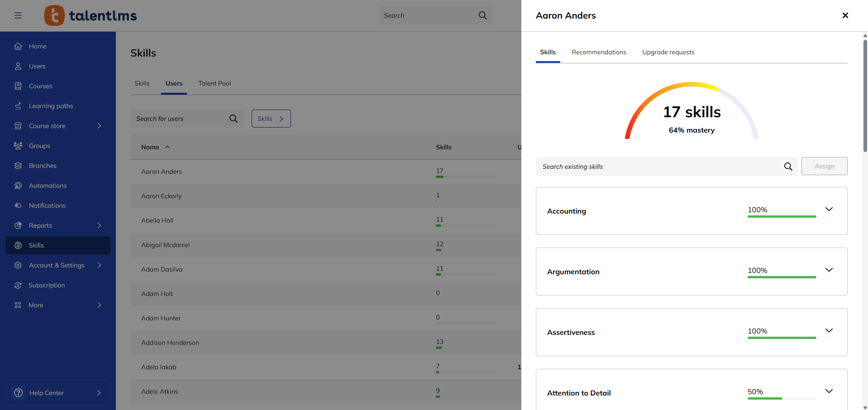
Task: Open the Home section in the sidebar
Action: coord(38,46)
